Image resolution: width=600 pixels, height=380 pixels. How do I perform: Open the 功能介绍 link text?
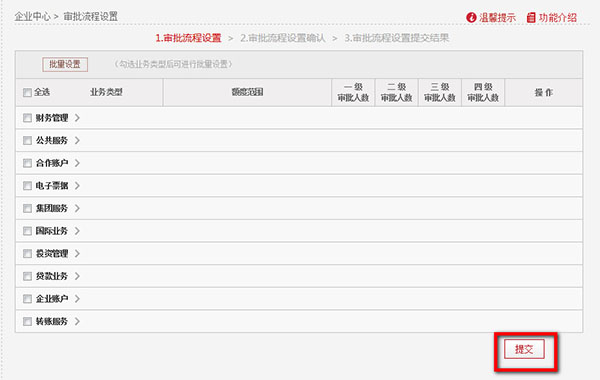point(558,17)
